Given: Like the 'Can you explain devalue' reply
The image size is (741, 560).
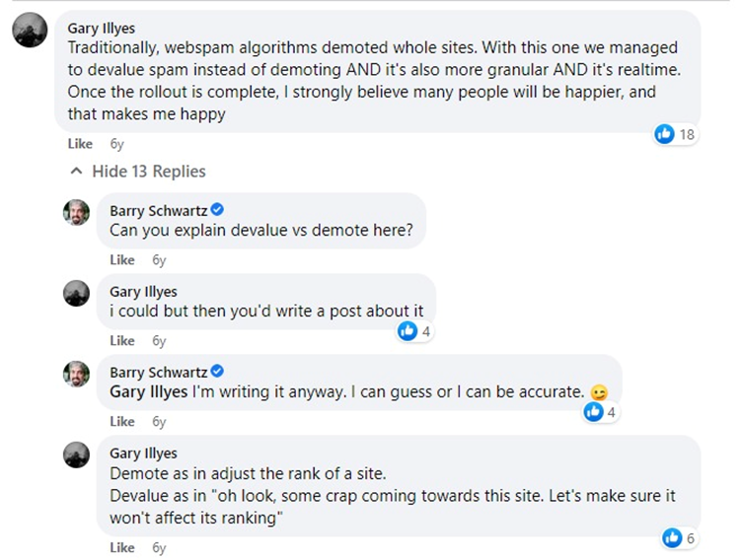Looking at the screenshot, I should [x=122, y=260].
